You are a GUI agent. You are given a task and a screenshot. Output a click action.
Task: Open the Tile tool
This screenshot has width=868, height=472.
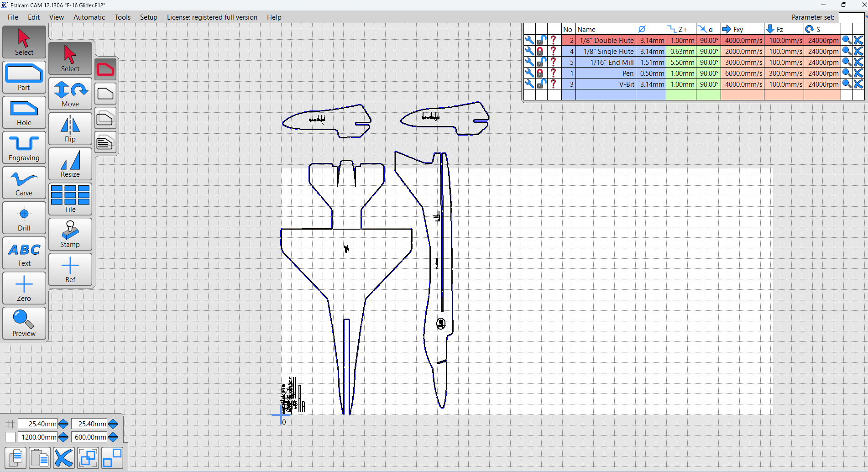pyautogui.click(x=70, y=199)
